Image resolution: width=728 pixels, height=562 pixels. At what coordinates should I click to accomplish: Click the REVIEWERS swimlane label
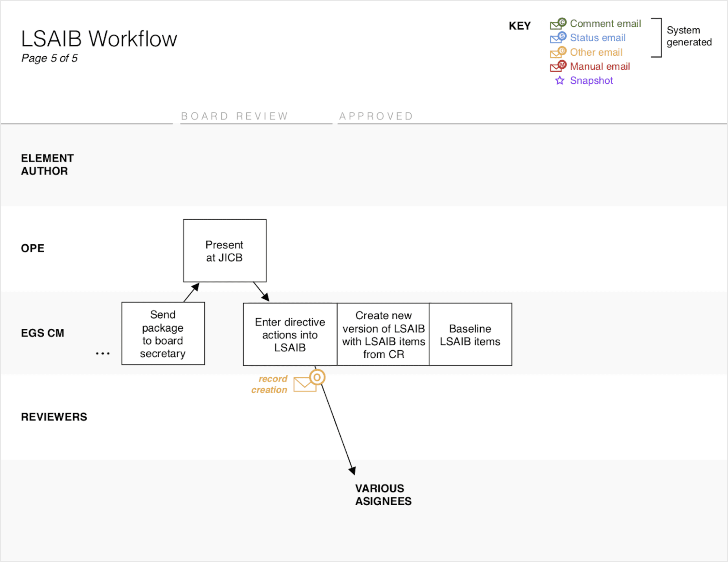[54, 416]
